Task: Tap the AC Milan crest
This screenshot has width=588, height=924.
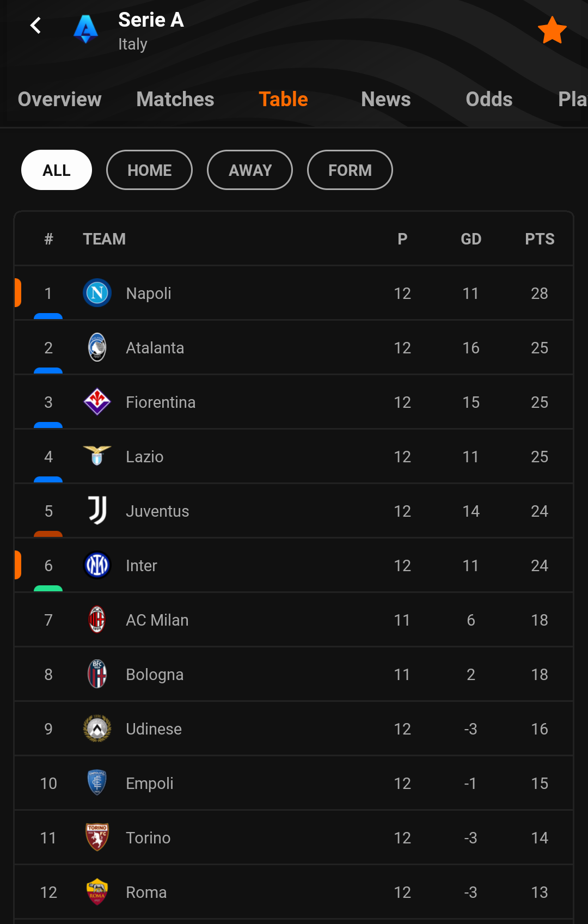Action: 97,620
